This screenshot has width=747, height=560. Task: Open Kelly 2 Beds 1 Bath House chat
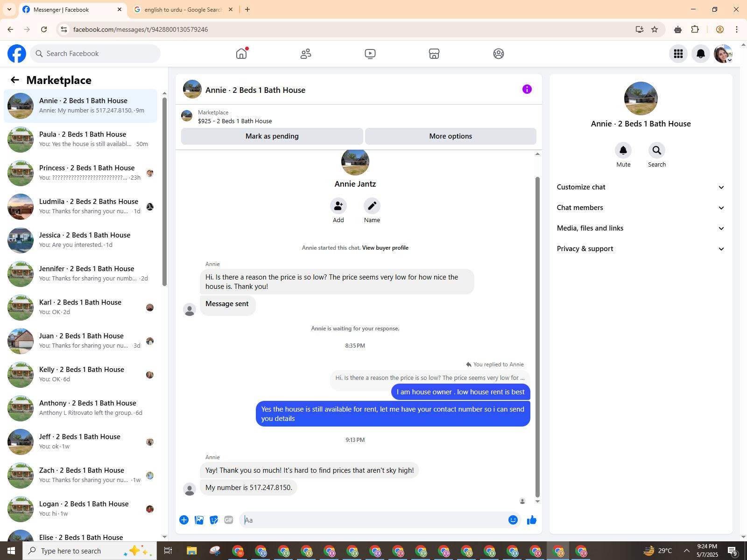[80, 375]
